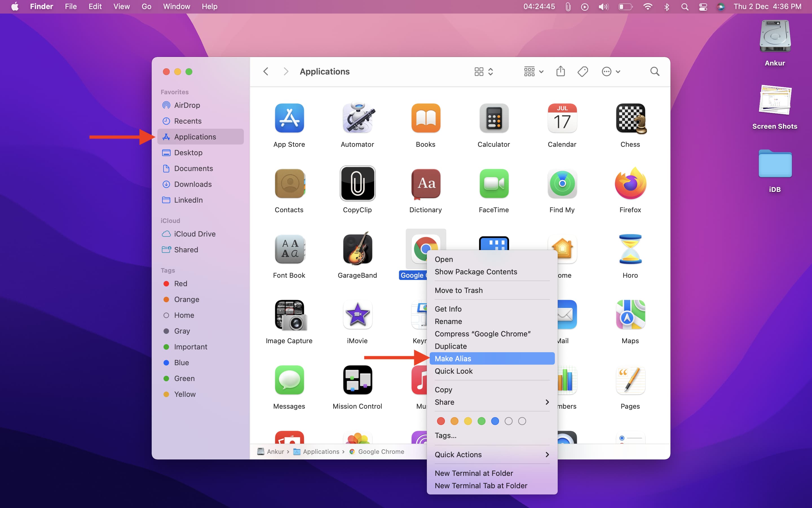Go back with the left chevron button
Image resolution: width=812 pixels, height=508 pixels.
[266, 71]
